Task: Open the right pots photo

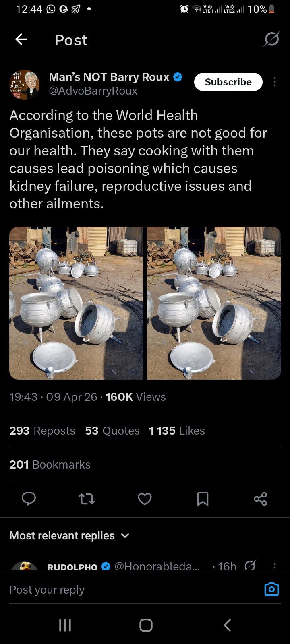Action: click(214, 303)
